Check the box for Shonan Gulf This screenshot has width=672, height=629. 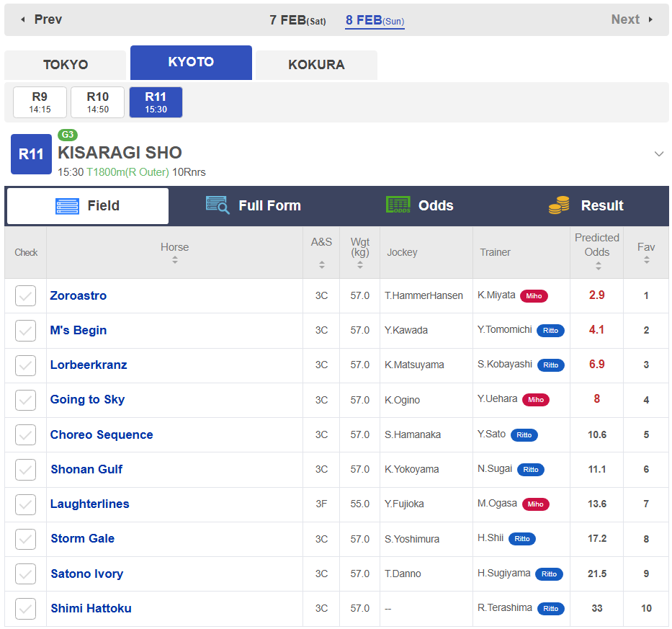pyautogui.click(x=25, y=470)
